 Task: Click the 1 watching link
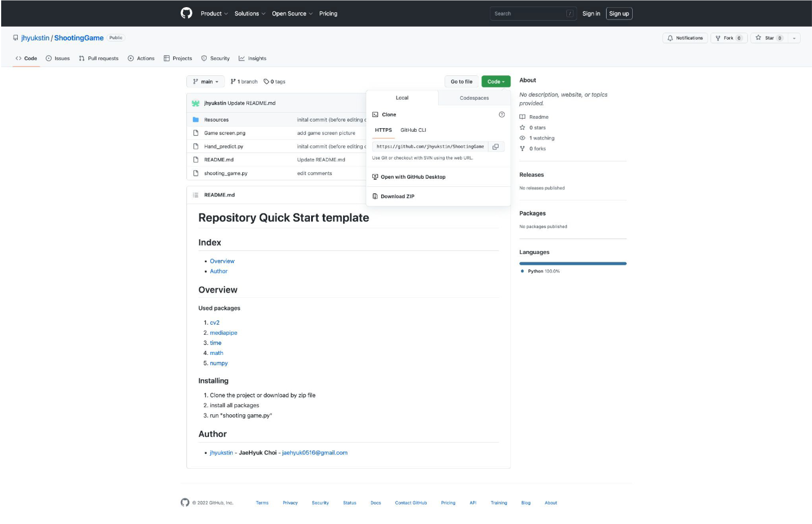coord(537,138)
